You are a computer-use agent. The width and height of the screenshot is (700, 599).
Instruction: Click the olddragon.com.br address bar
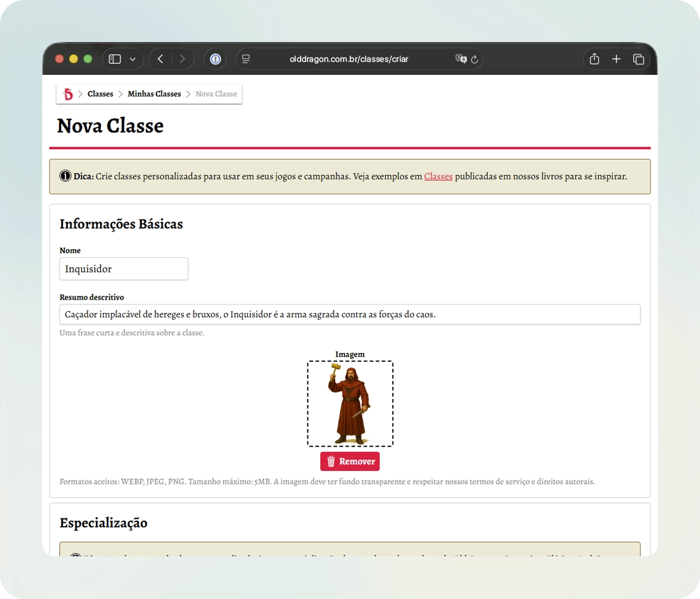click(349, 59)
